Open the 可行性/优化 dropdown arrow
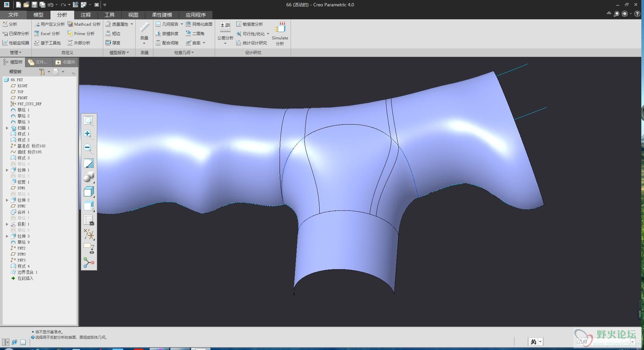 [268, 34]
